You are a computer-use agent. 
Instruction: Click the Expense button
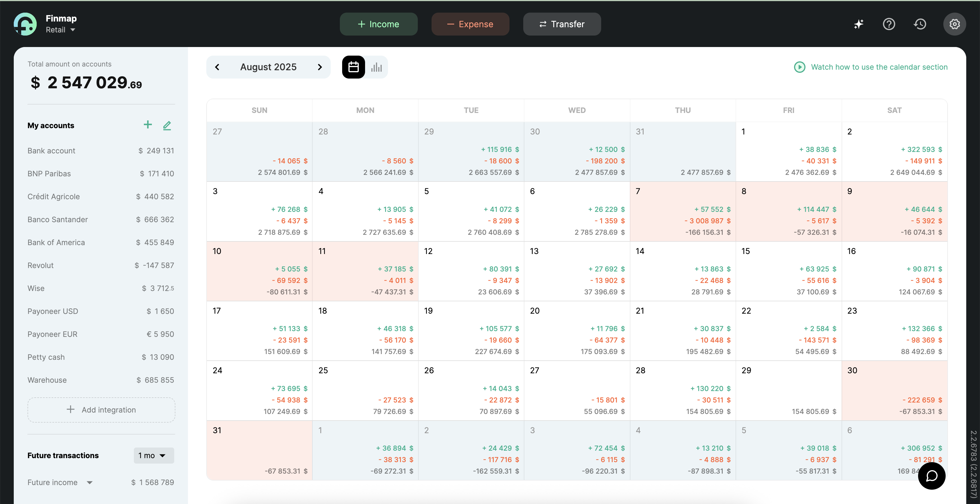(470, 24)
